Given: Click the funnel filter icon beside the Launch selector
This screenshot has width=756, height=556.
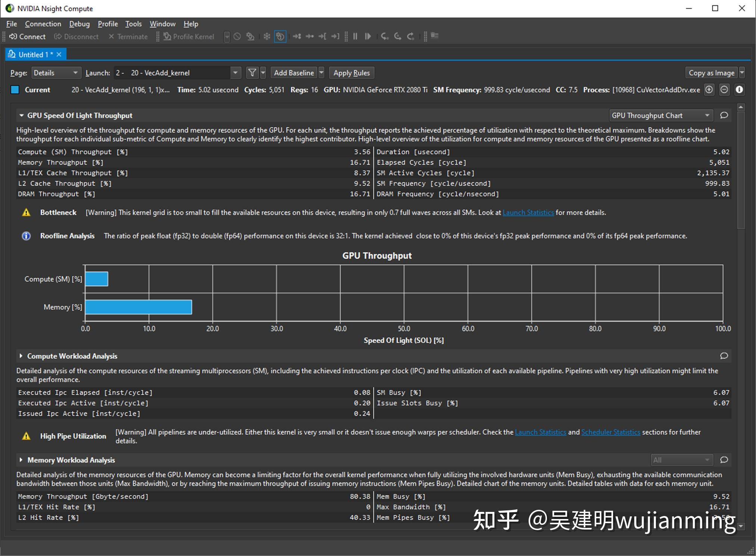Looking at the screenshot, I should click(252, 72).
